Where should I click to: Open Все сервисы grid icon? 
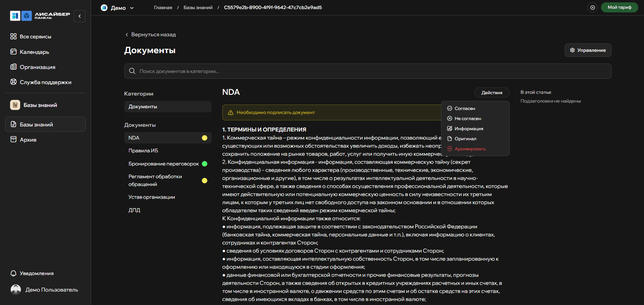click(13, 36)
